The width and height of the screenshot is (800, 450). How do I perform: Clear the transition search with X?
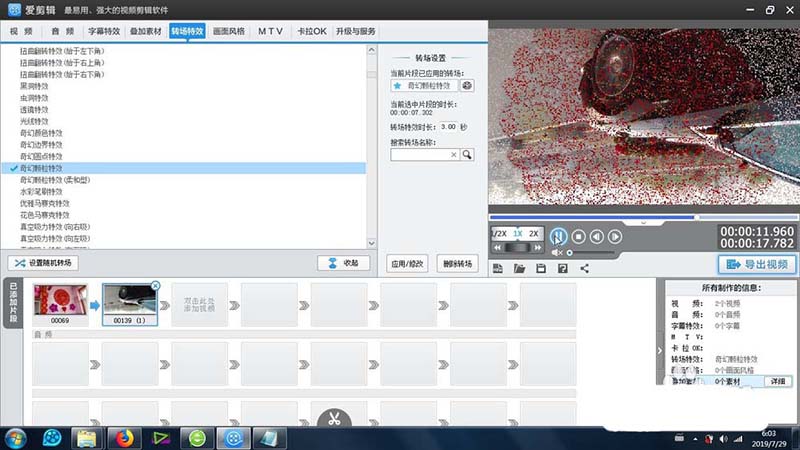point(454,155)
